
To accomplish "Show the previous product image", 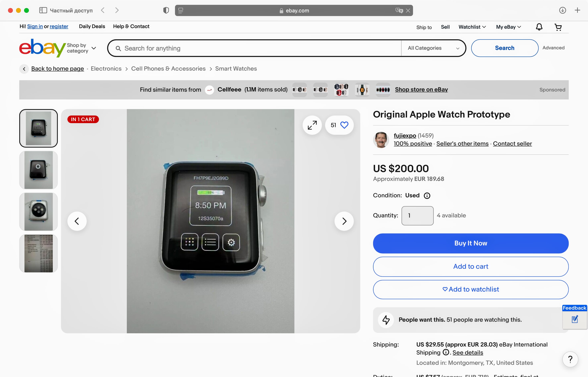I will [77, 221].
